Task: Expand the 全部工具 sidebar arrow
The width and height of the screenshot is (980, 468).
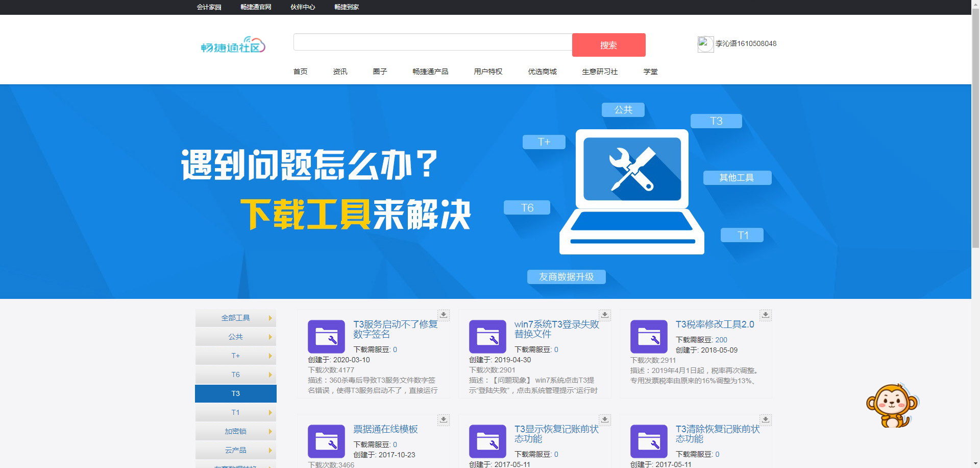Action: 270,318
